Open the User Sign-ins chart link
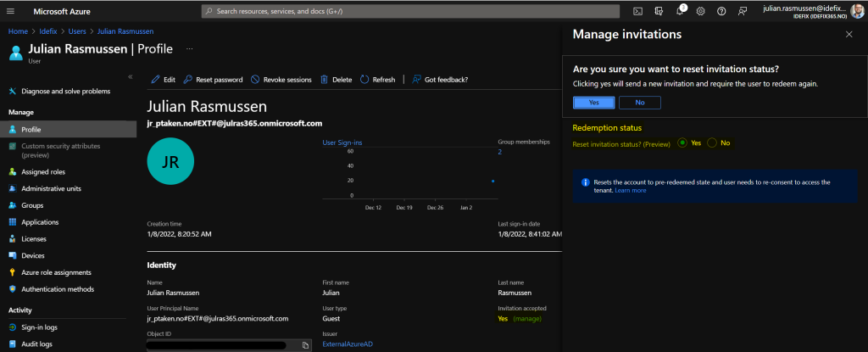This screenshot has width=868, height=352. pos(342,142)
